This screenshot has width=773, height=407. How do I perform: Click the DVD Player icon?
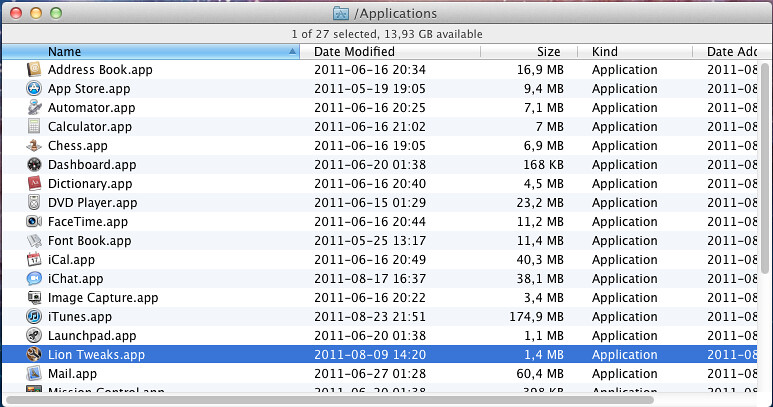34,203
